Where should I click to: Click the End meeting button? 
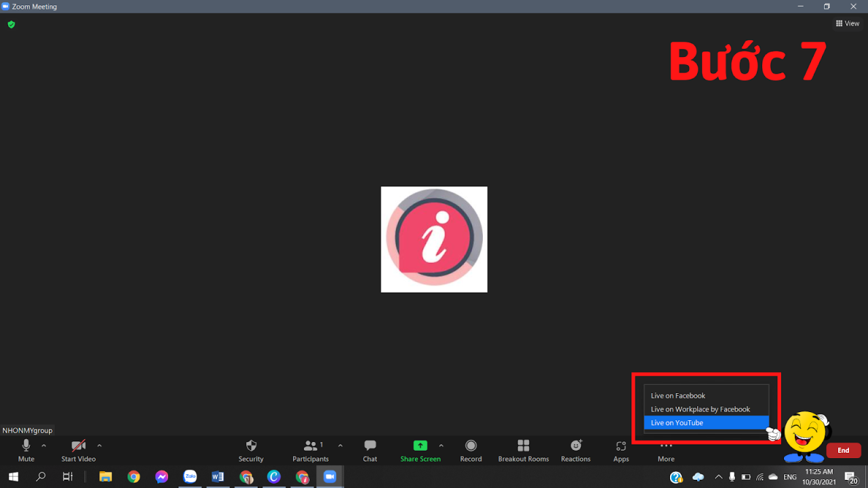click(843, 449)
